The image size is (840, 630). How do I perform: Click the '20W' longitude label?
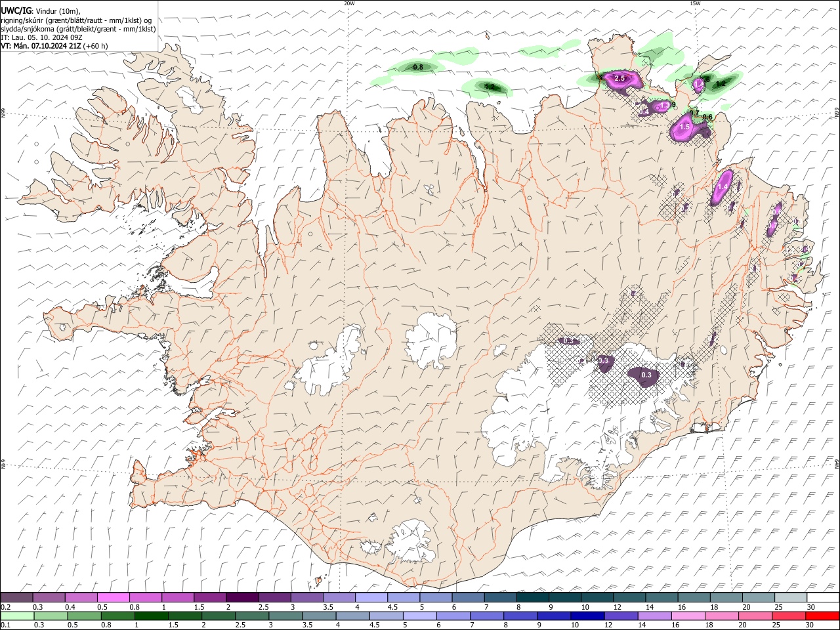click(349, 3)
